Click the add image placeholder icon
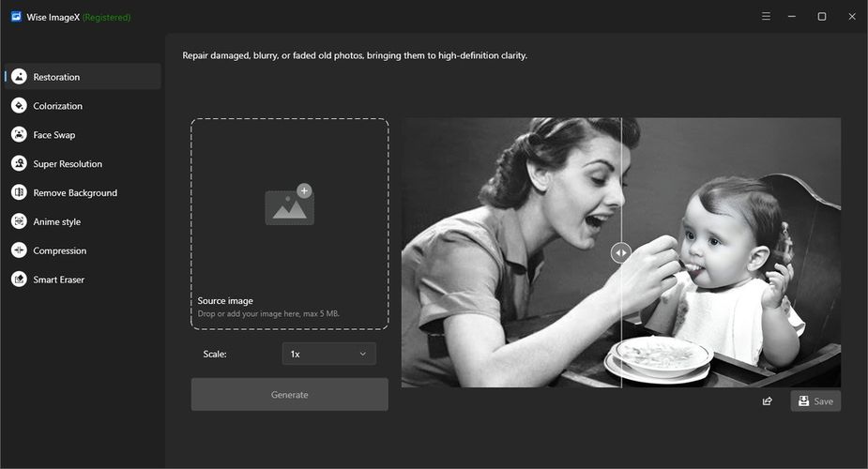 coord(290,204)
